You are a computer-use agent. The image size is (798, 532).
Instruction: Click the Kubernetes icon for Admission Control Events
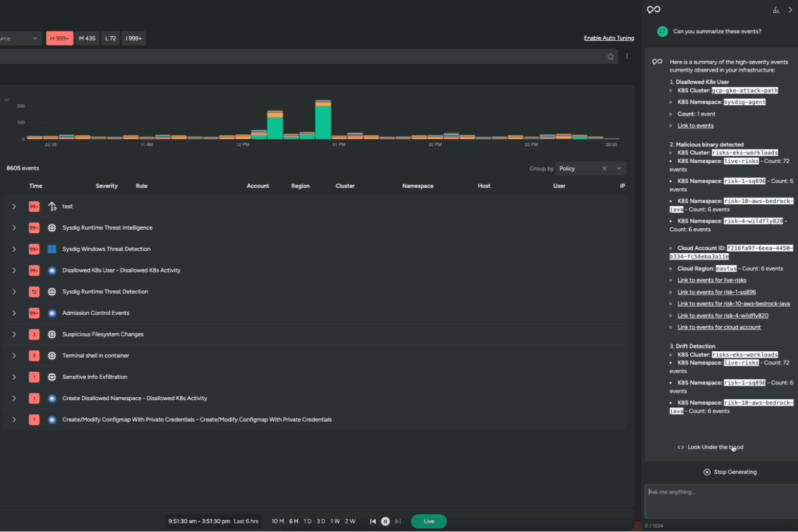pyautogui.click(x=52, y=313)
